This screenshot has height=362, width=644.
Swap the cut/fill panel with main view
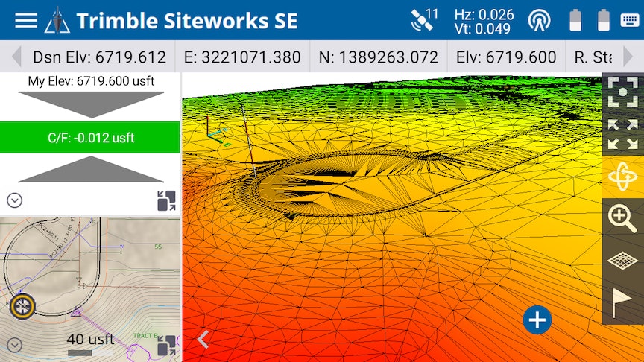(x=166, y=201)
